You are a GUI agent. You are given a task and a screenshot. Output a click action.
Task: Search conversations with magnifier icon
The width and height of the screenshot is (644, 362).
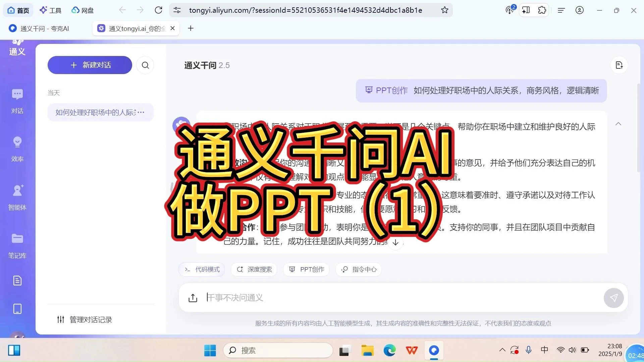(145, 65)
